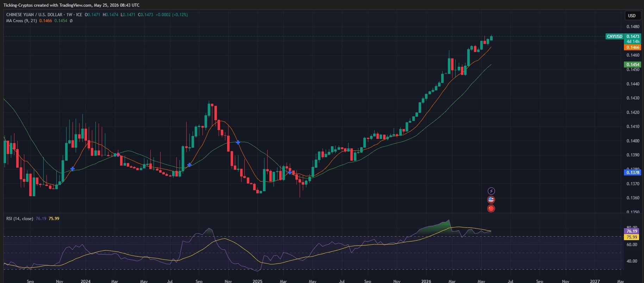Viewport: 644px width, 283px height.
Task: Click the orange 0.1466 moving average label
Action: tap(633, 47)
